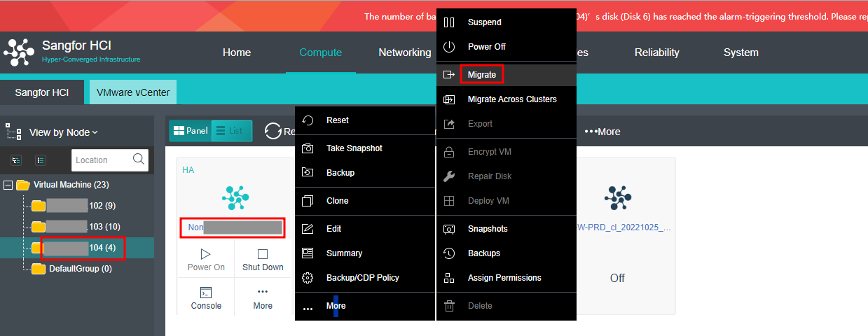Switch to Panel view
Screen dimensions: 868x336
pos(191,131)
